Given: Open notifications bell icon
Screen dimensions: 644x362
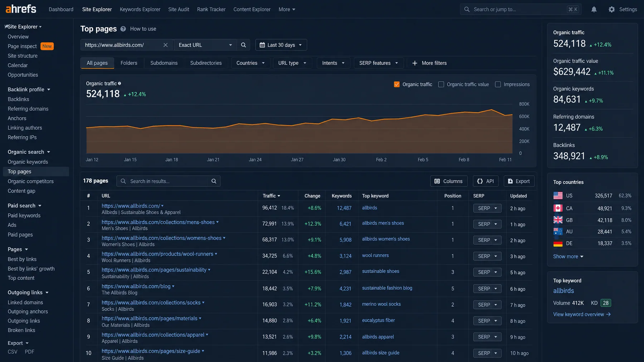Looking at the screenshot, I should 594,9.
